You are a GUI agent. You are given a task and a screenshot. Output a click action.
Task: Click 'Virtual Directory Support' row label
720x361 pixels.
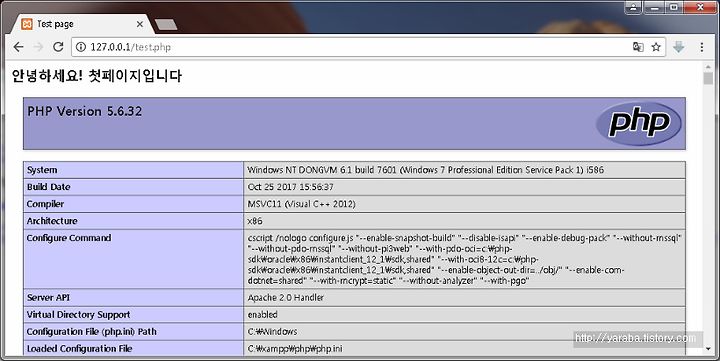(78, 315)
